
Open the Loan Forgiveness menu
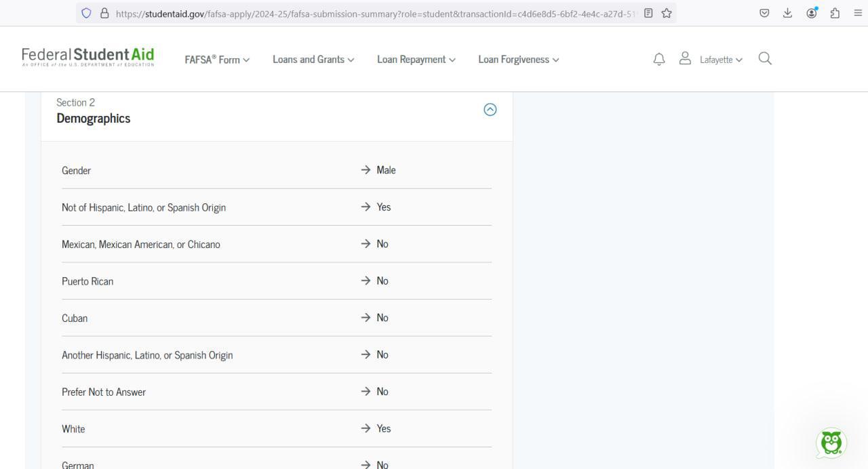coord(518,60)
